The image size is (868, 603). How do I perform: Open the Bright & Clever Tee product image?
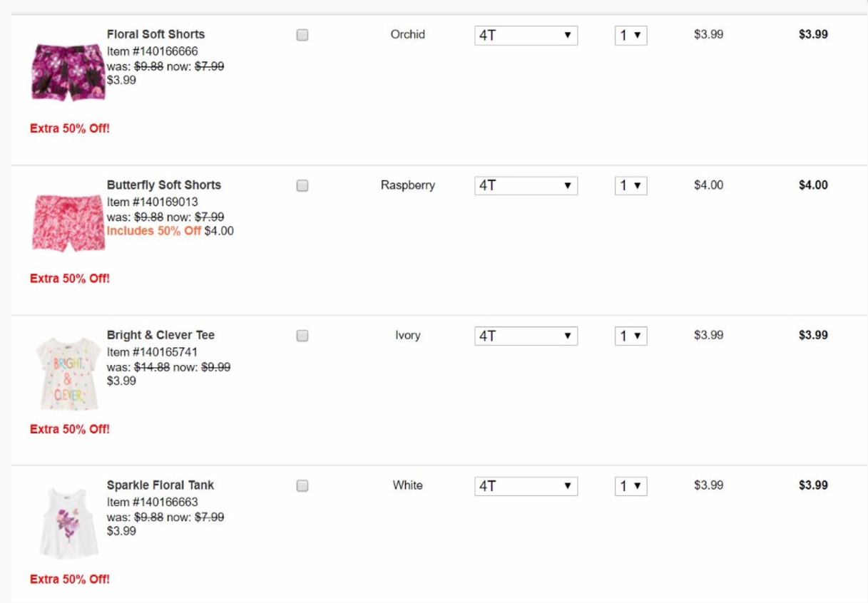click(x=68, y=373)
